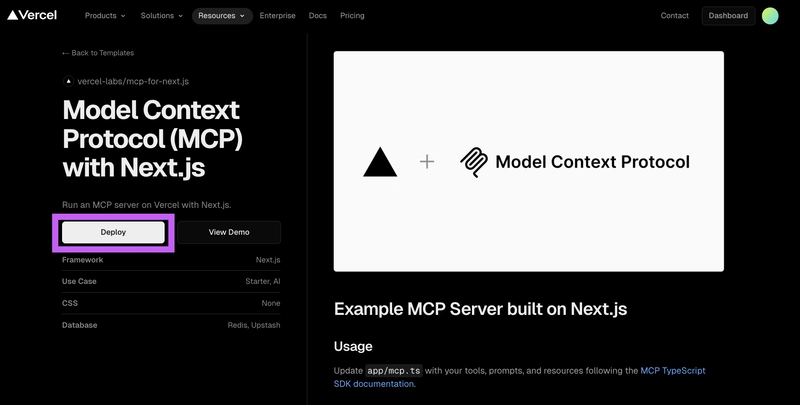This screenshot has width=800, height=405.
Task: Click the Example MCP Server heading
Action: [481, 309]
